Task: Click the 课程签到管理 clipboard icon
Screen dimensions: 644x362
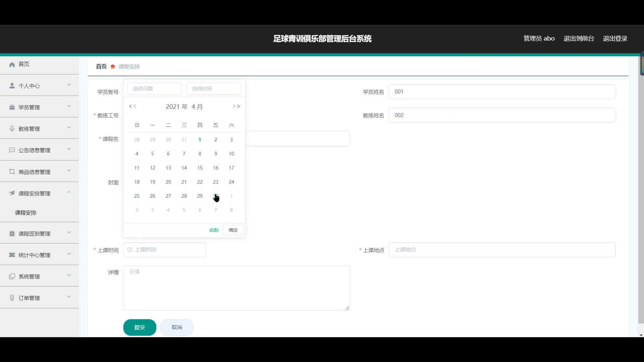Action: (12, 234)
